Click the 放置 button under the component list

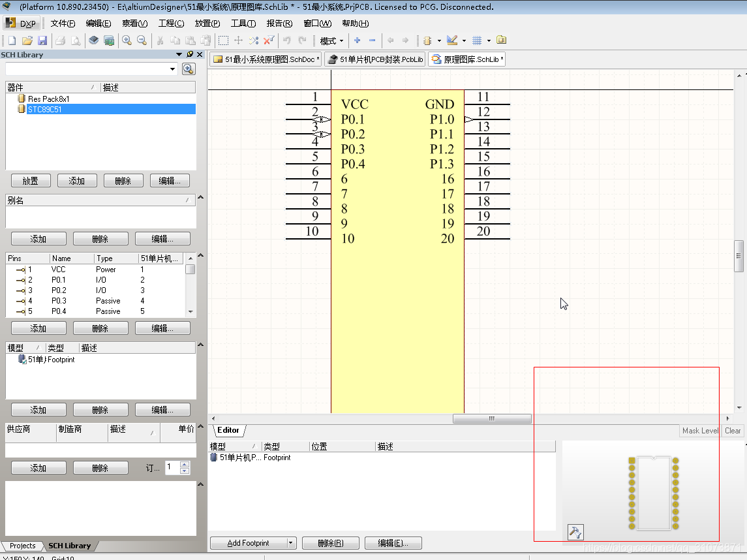pos(31,181)
